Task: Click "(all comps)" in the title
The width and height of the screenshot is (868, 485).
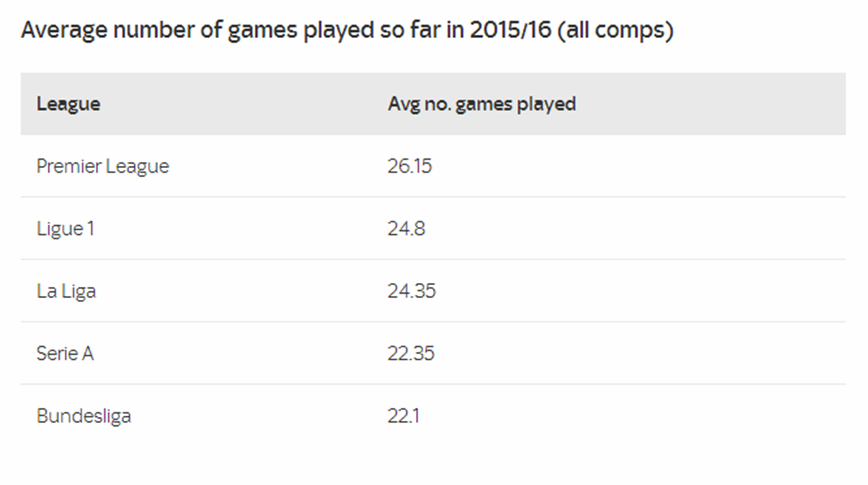Action: (x=615, y=30)
